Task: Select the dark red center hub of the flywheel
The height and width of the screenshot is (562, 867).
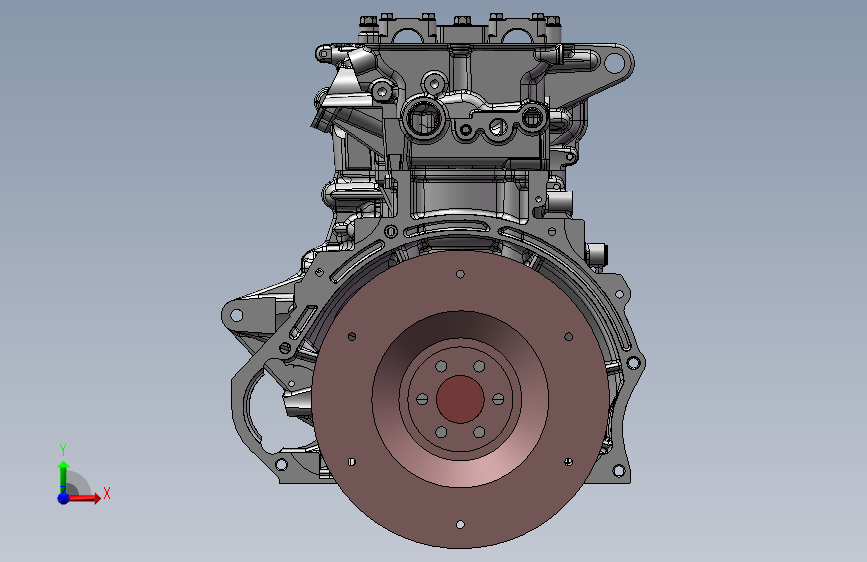Action: point(460,399)
